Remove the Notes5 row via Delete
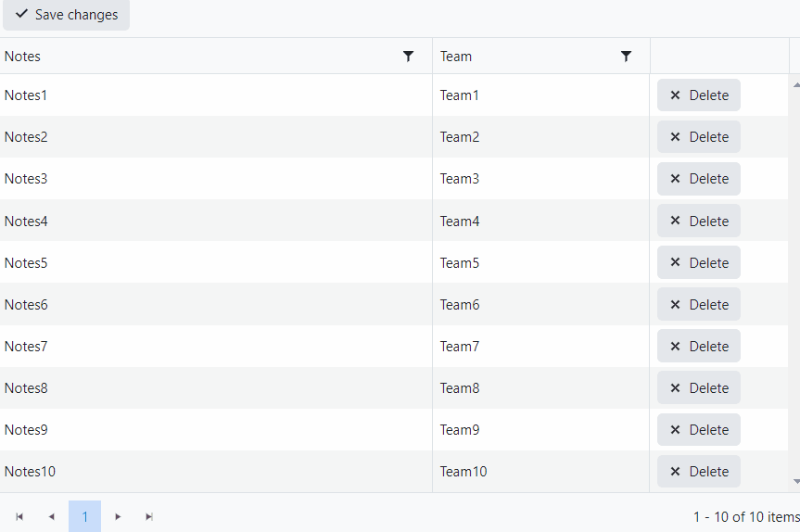Image resolution: width=800 pixels, height=532 pixels. 699,262
